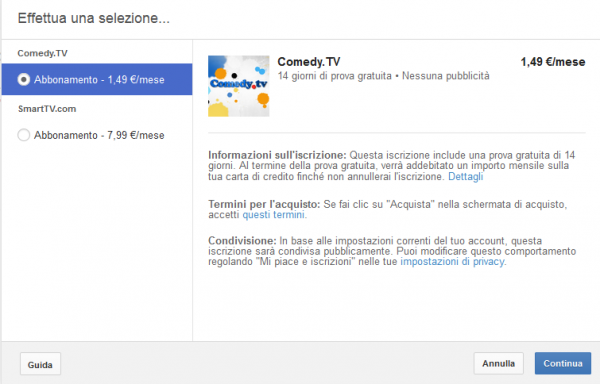600x384 pixels.
Task: Click the SmartTV.com section label
Action: (x=47, y=109)
